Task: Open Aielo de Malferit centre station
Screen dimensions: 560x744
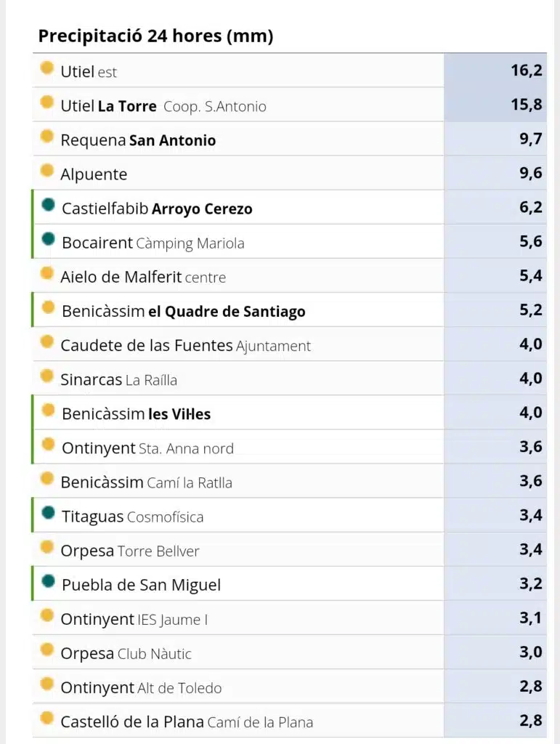Action: coord(143,277)
